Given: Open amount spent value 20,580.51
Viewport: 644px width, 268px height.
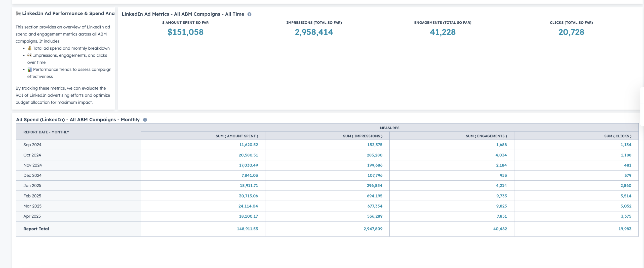Looking at the screenshot, I should (248, 155).
